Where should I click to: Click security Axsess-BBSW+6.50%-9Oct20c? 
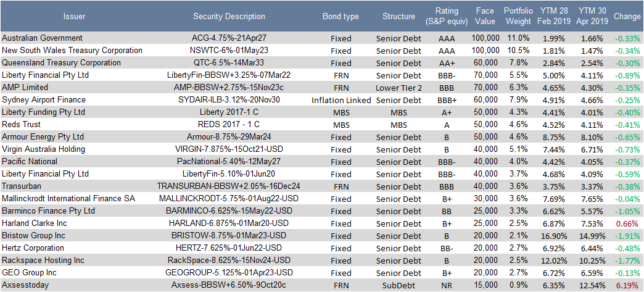(229, 285)
